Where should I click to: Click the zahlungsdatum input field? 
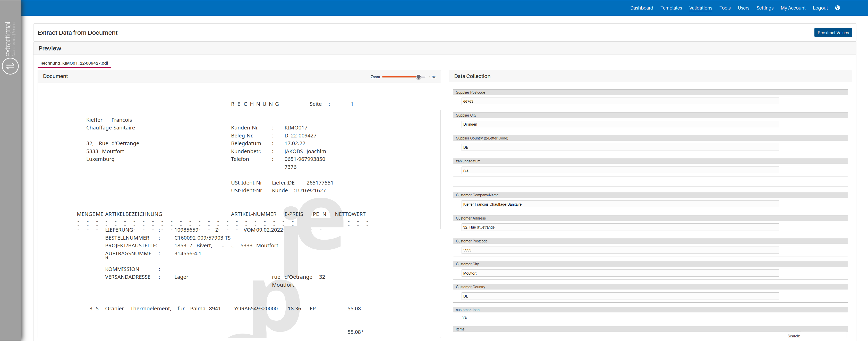click(620, 170)
